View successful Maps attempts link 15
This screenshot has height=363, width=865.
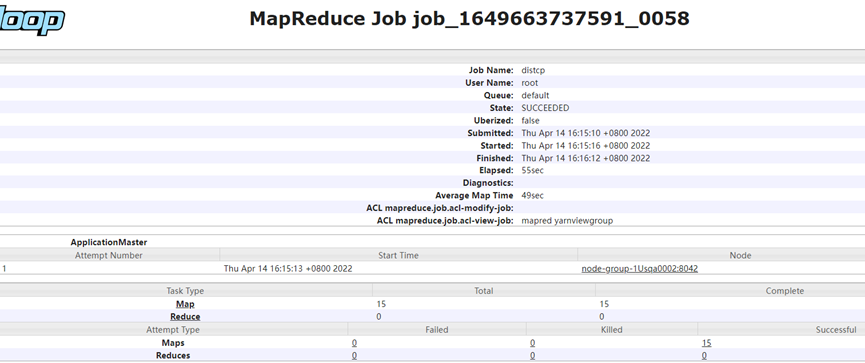[706, 343]
